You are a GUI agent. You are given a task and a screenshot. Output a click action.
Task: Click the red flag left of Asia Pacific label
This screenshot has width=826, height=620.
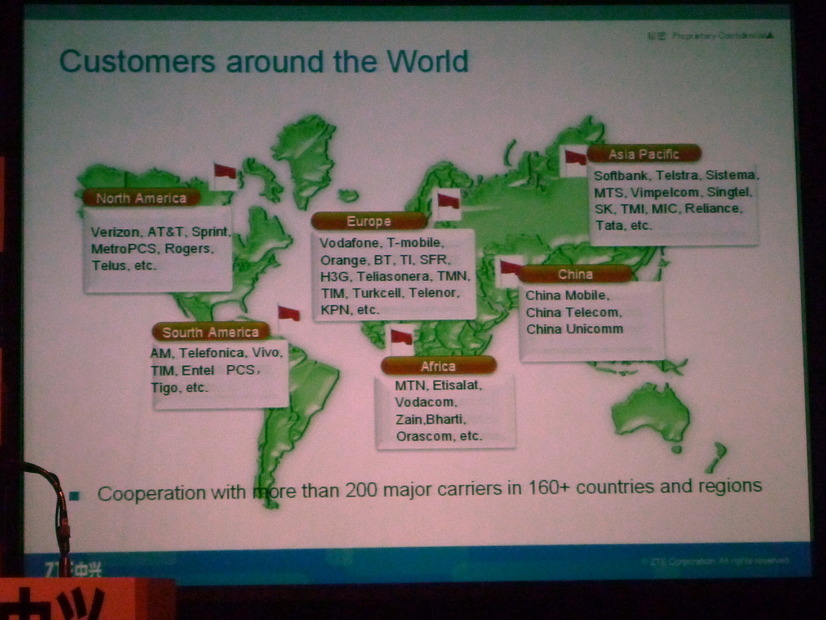click(x=575, y=157)
